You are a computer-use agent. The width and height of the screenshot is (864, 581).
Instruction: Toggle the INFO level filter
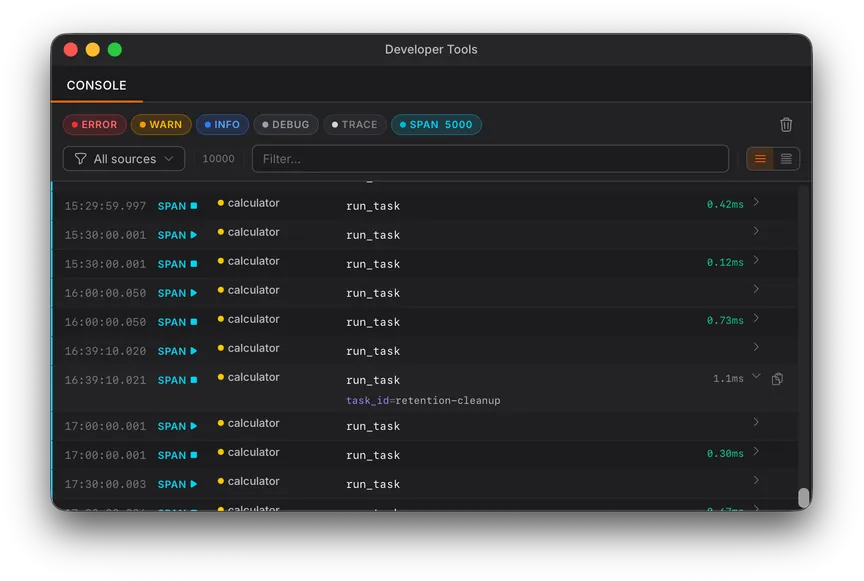tap(222, 125)
